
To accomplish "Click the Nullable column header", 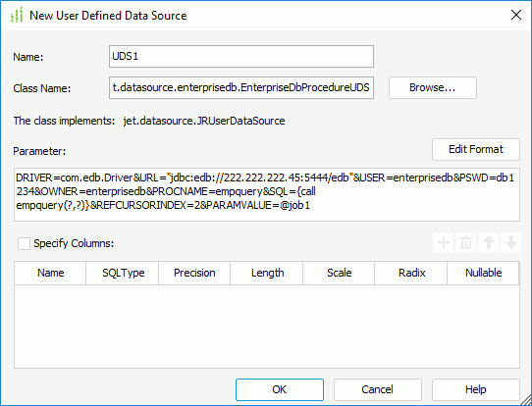I will [483, 273].
